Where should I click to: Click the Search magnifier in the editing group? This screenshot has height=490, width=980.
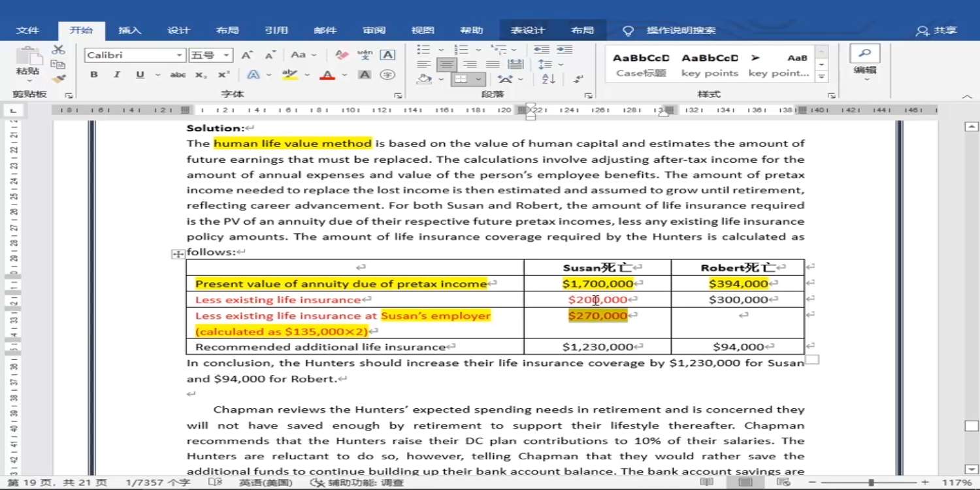point(864,54)
